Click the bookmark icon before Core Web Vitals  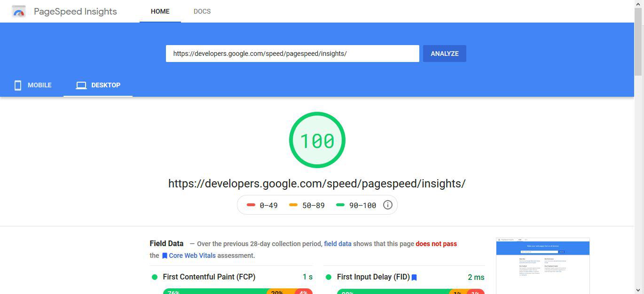point(165,256)
